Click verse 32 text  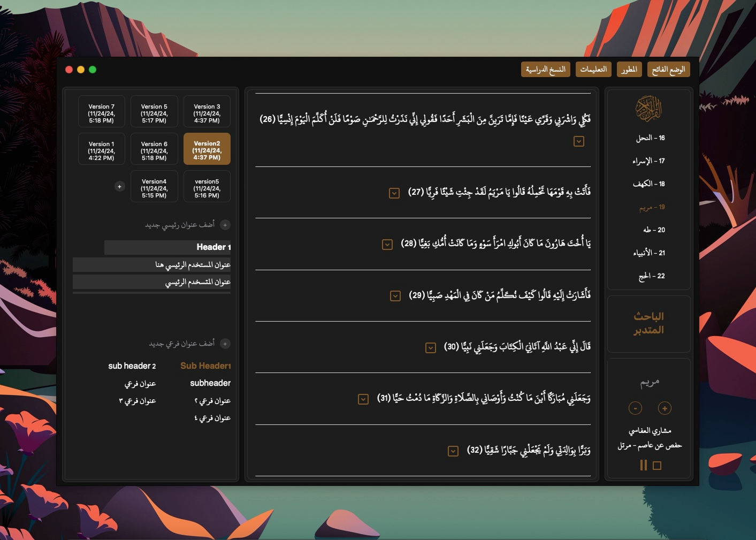pos(529,450)
